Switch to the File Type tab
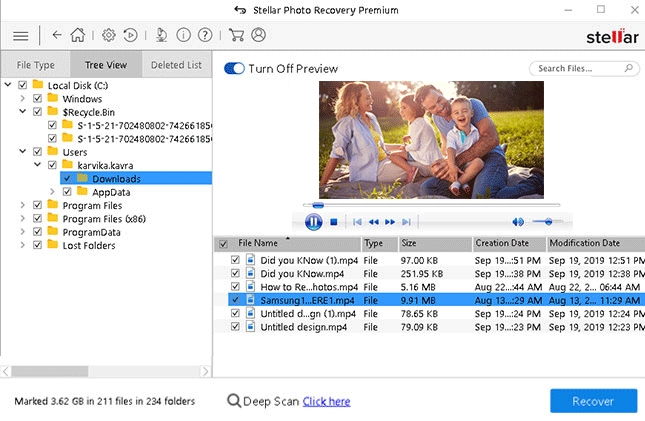The image size is (645, 421). (x=36, y=66)
